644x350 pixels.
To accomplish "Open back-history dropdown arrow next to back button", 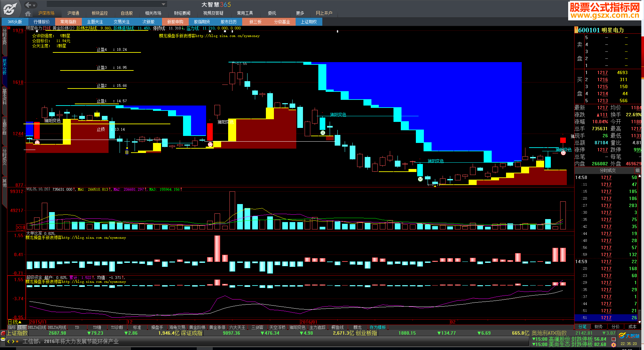I will pyautogui.click(x=34, y=5).
